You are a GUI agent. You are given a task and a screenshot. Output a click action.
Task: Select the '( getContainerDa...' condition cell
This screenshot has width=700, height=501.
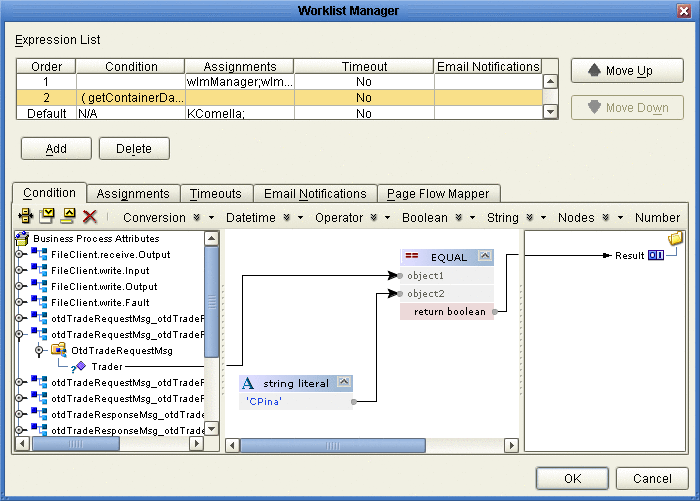(x=131, y=98)
